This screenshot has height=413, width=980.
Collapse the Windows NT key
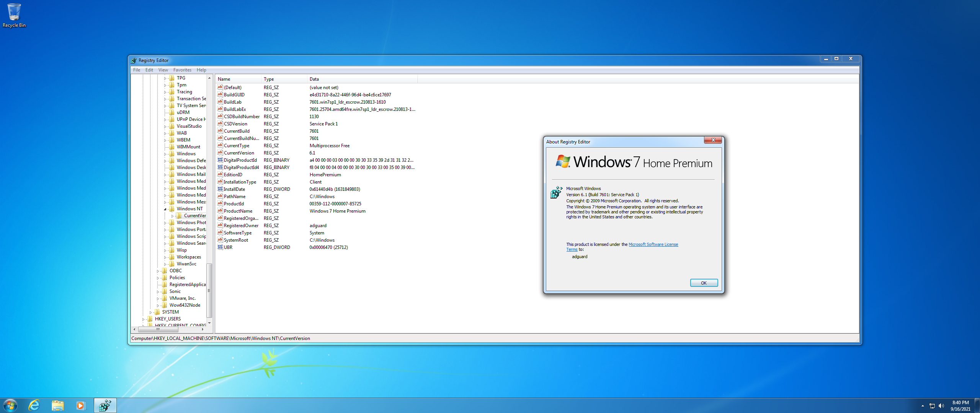pyautogui.click(x=165, y=209)
